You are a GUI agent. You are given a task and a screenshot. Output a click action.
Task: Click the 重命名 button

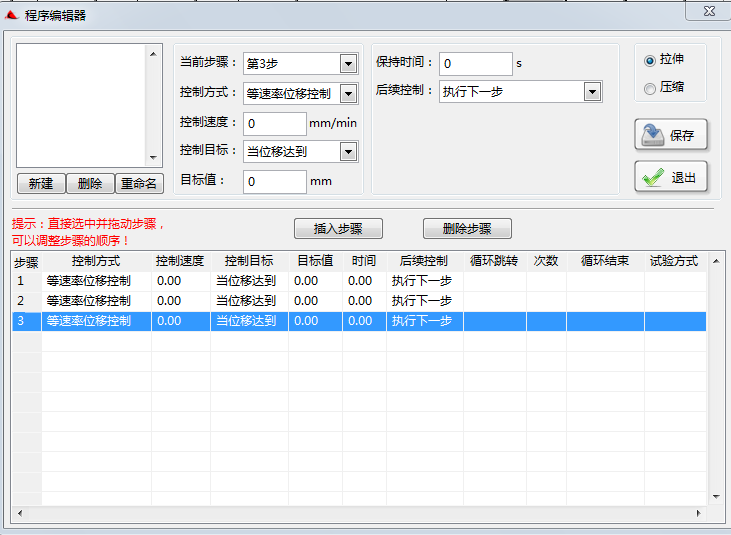coord(139,183)
